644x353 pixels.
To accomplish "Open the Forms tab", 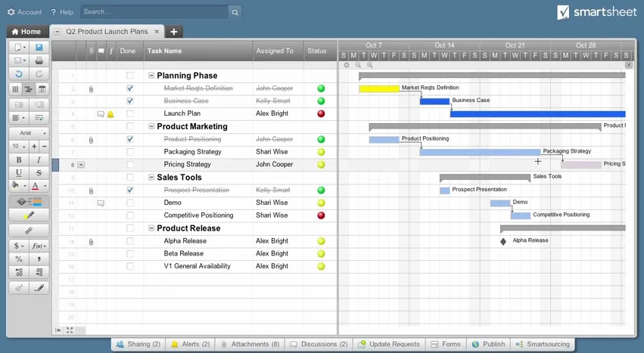I will coord(446,345).
